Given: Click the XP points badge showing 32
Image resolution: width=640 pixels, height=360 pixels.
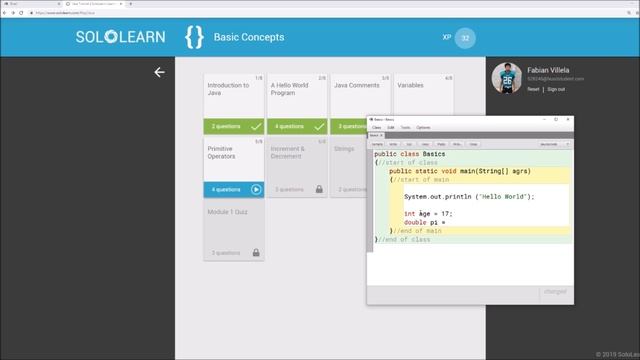Looking at the screenshot, I should click(x=465, y=38).
